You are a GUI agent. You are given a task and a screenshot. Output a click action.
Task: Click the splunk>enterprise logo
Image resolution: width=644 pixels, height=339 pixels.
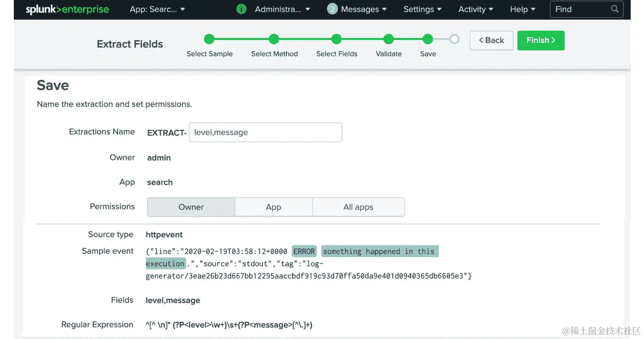pos(67,9)
